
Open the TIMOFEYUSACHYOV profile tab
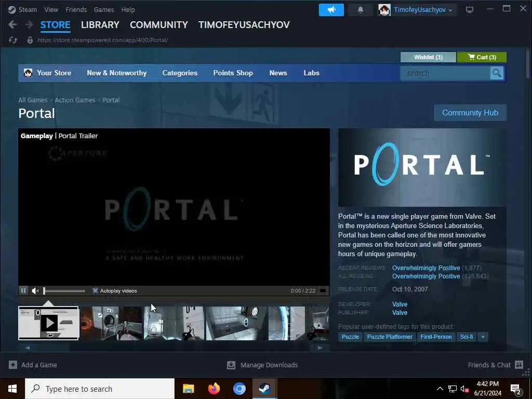pos(244,25)
